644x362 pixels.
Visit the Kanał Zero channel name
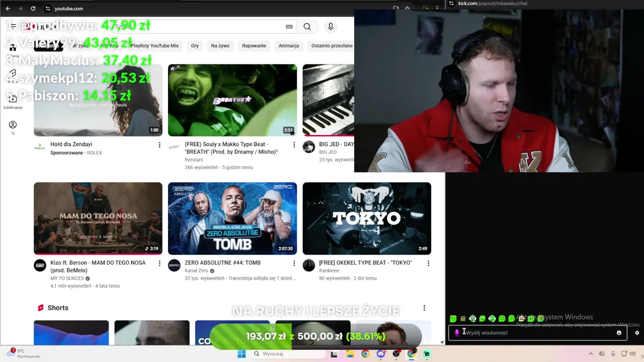(x=196, y=270)
